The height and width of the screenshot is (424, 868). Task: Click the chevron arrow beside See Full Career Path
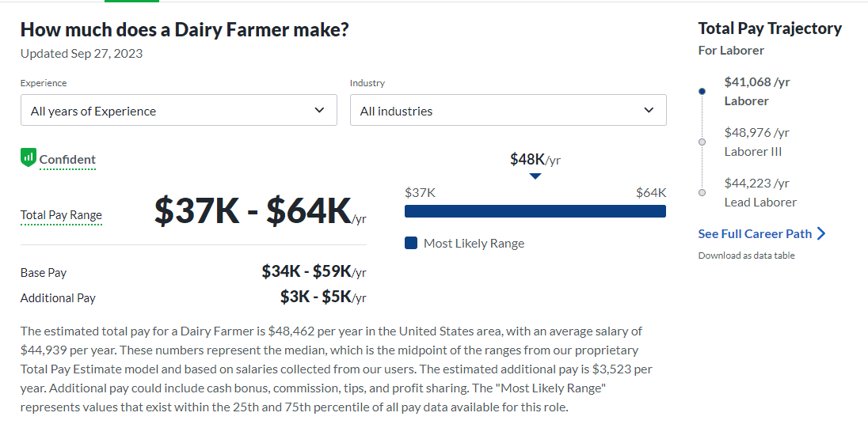click(821, 234)
